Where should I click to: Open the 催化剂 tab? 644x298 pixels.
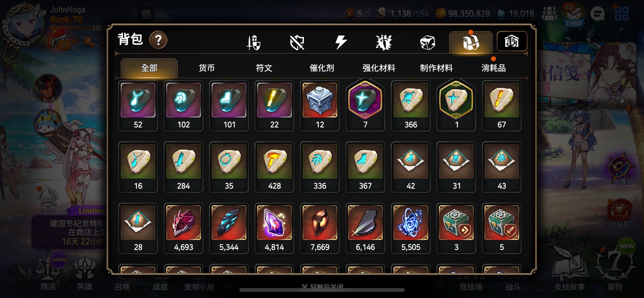321,68
